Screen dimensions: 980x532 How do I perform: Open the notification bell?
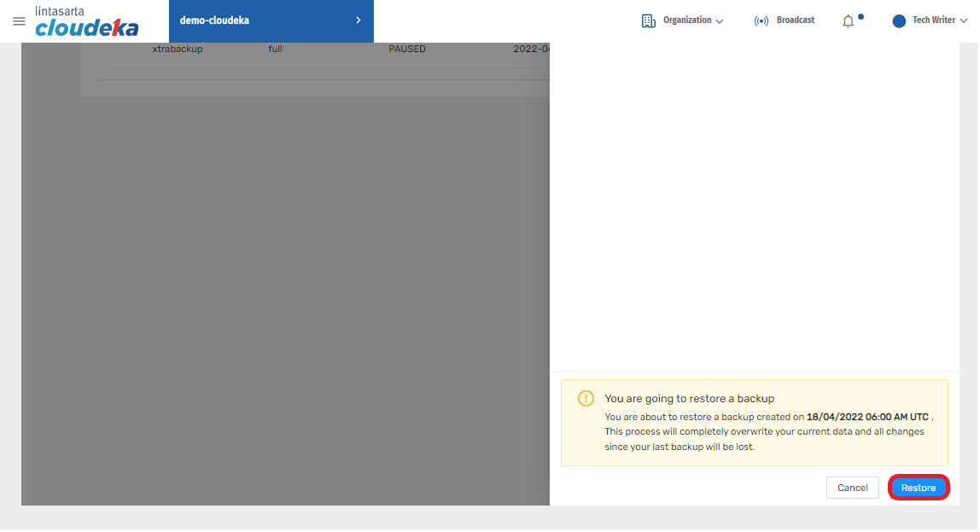[848, 21]
